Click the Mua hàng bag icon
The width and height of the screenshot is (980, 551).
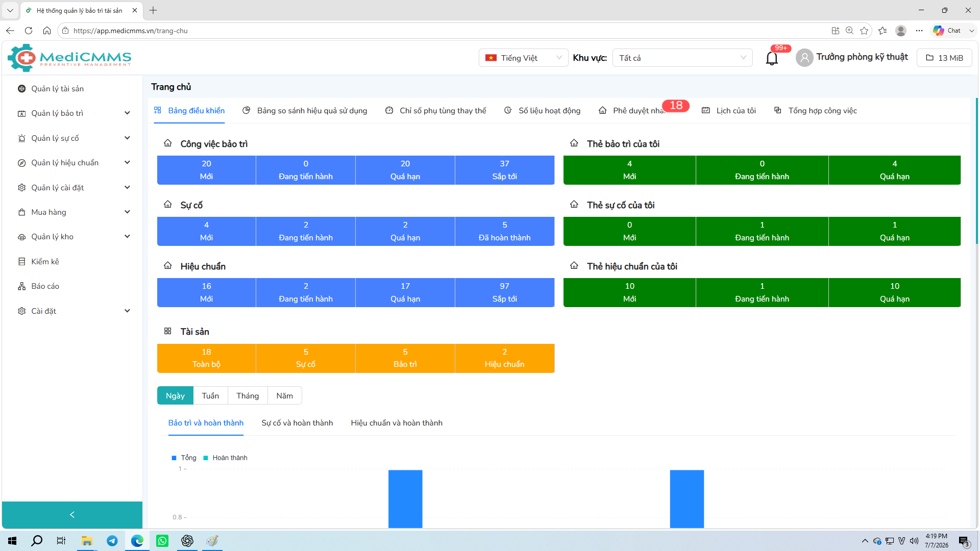(21, 212)
